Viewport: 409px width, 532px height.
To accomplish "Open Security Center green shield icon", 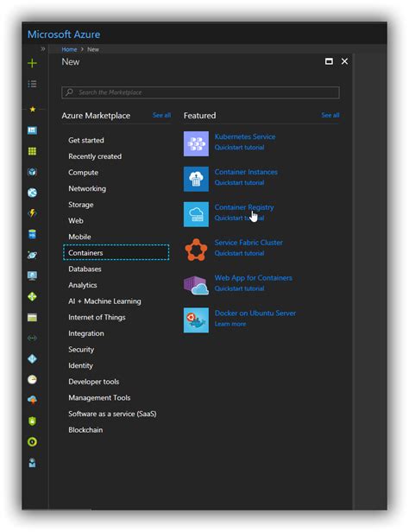I will pos(32,421).
